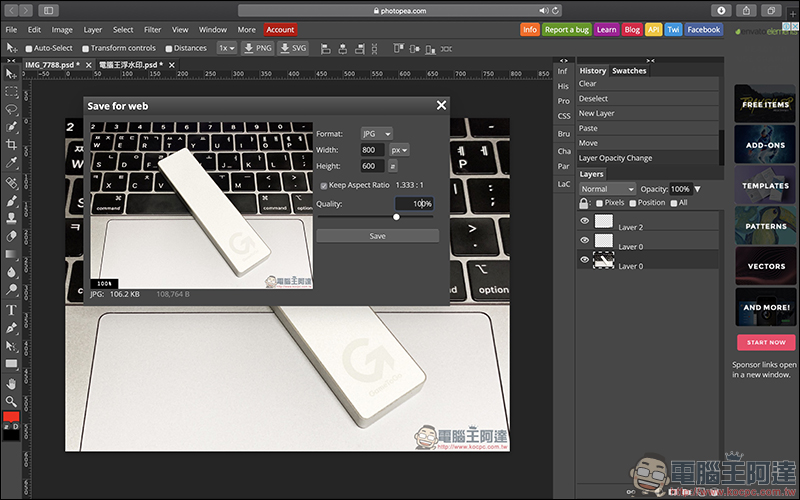This screenshot has width=800, height=500.
Task: Collapse the side panel strip arrows above Inf
Action: pos(564,61)
